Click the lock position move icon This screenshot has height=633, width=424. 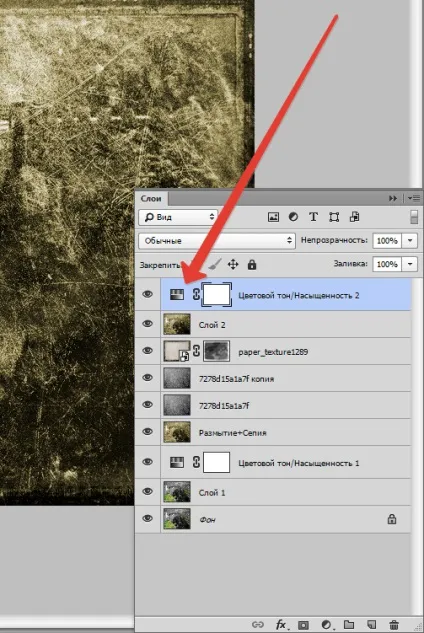[x=233, y=265]
